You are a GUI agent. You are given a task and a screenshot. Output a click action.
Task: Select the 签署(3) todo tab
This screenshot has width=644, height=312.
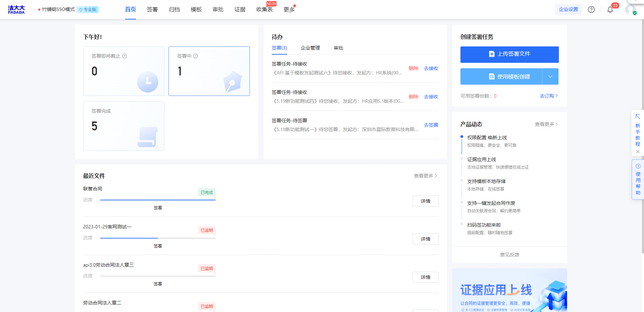click(x=279, y=48)
